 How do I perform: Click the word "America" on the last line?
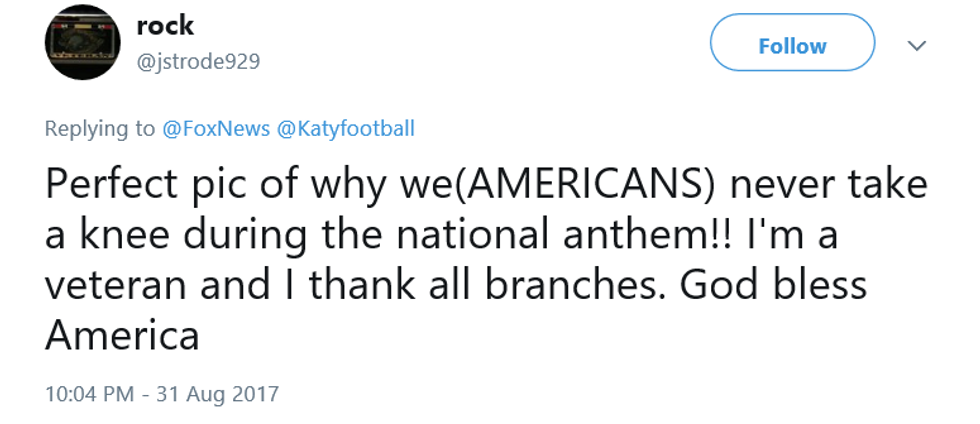click(122, 335)
